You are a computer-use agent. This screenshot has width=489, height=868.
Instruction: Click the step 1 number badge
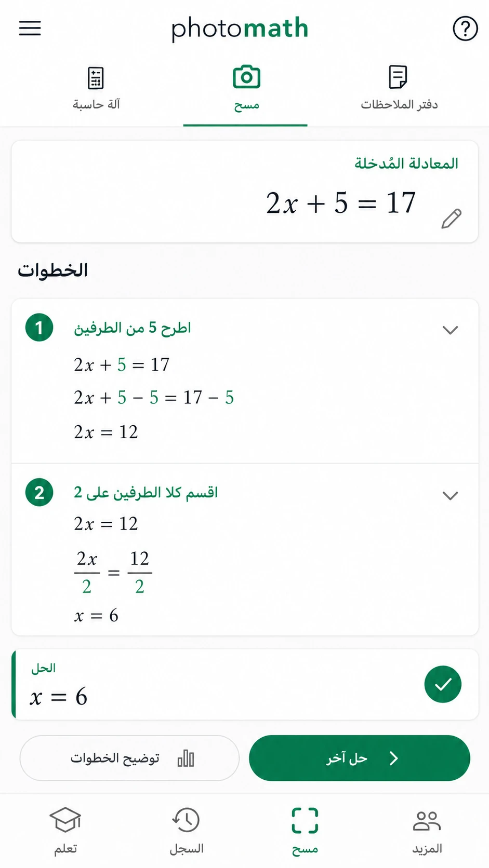39,328
